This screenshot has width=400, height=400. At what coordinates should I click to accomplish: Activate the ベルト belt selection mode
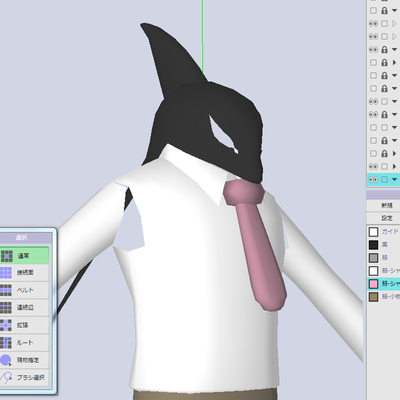click(24, 290)
